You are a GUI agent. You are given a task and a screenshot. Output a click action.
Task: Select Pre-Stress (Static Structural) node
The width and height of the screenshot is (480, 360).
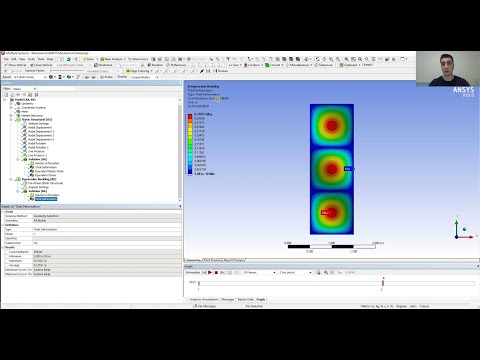pyautogui.click(x=45, y=183)
